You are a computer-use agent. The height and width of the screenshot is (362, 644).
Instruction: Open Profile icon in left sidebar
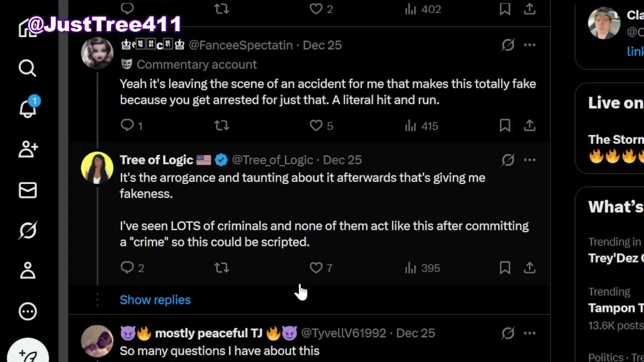(x=28, y=271)
